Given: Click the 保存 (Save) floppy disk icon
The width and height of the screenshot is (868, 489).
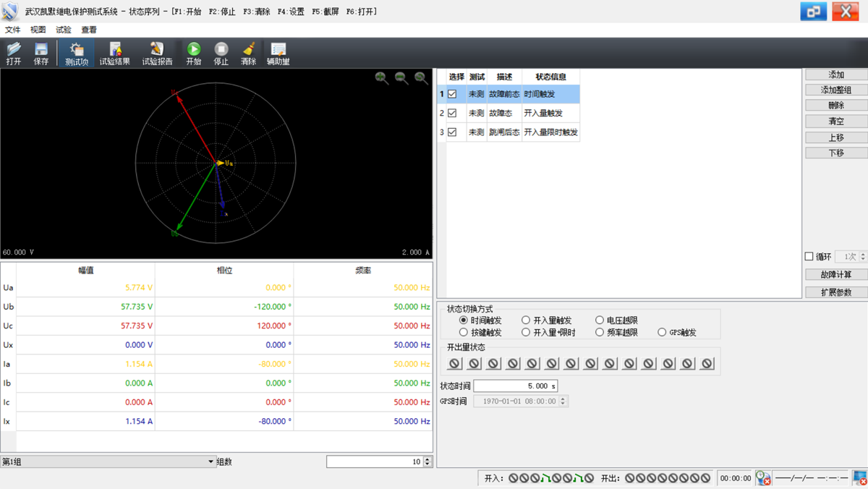Looking at the screenshot, I should (x=41, y=49).
